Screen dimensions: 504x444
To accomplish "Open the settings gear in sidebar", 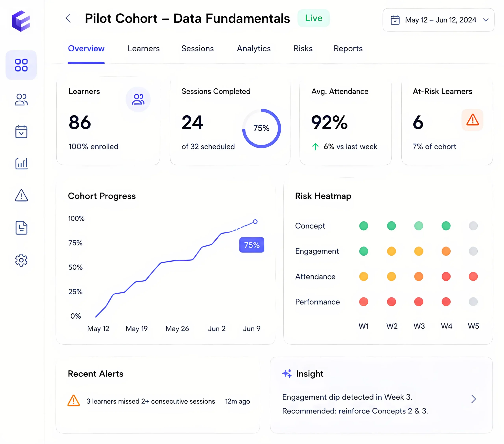I will coord(21,260).
